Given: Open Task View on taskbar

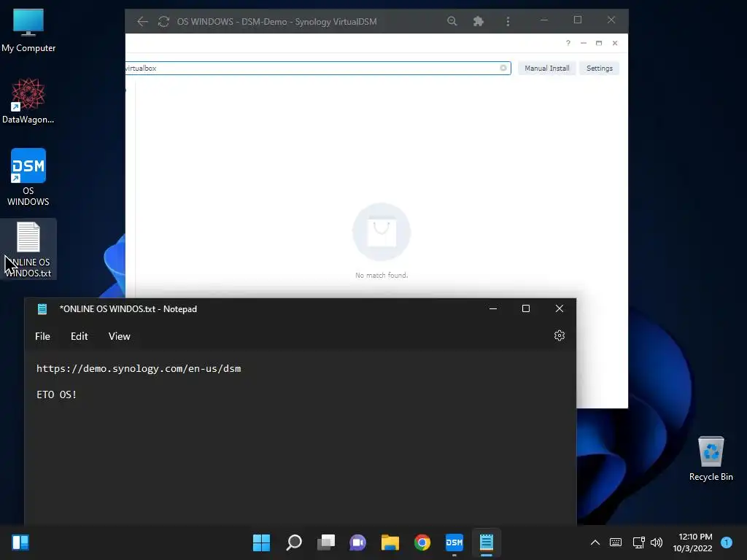Looking at the screenshot, I should (326, 542).
